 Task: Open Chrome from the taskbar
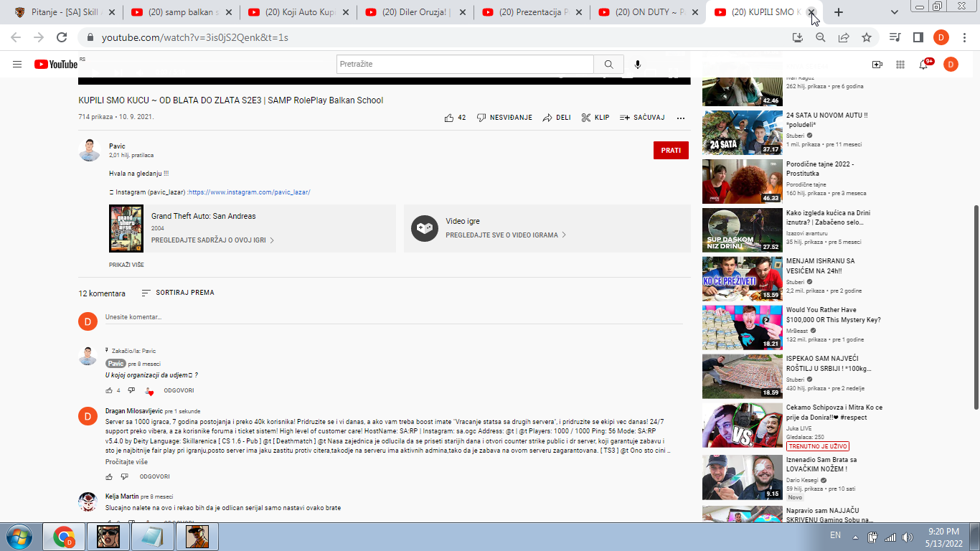tap(64, 537)
